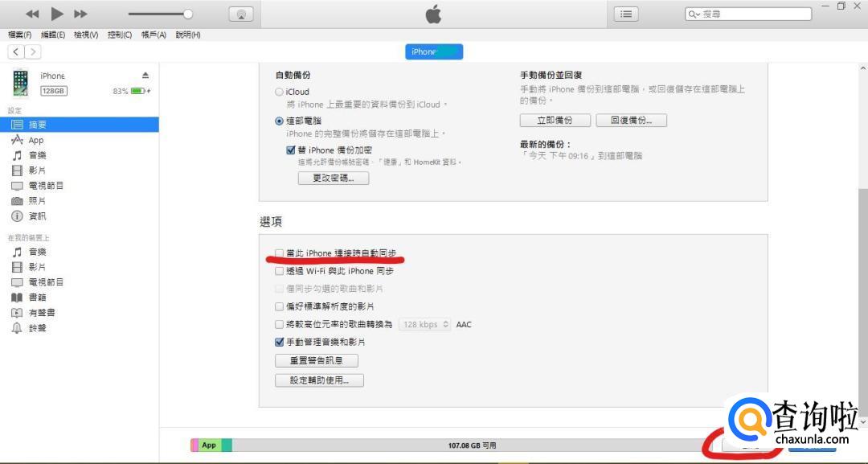Click the 107.08 GB 可用 storage bar area

pos(472,446)
